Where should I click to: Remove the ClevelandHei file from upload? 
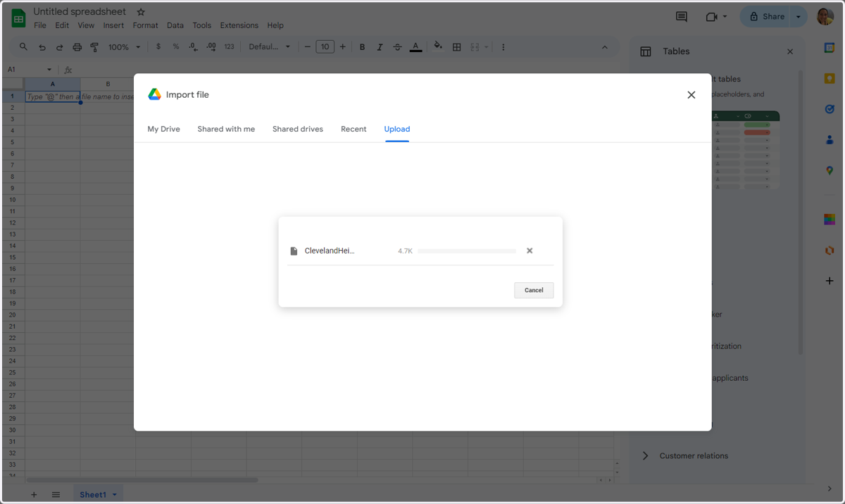coord(530,251)
